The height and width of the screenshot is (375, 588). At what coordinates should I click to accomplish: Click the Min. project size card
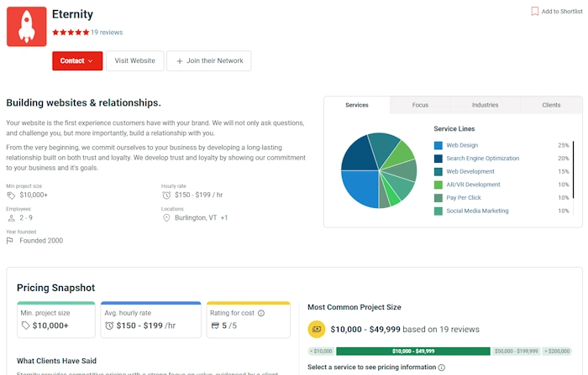(56, 320)
